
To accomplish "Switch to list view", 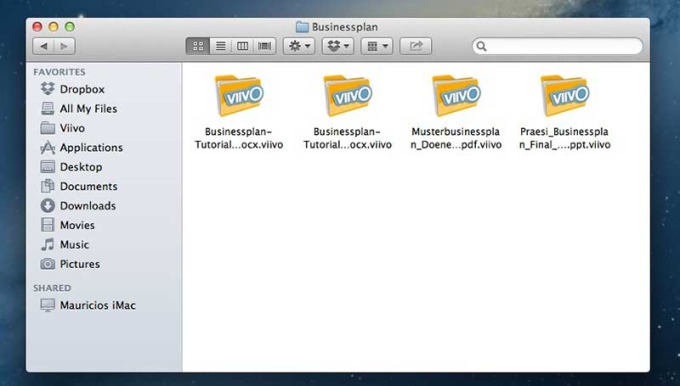I will 221,46.
